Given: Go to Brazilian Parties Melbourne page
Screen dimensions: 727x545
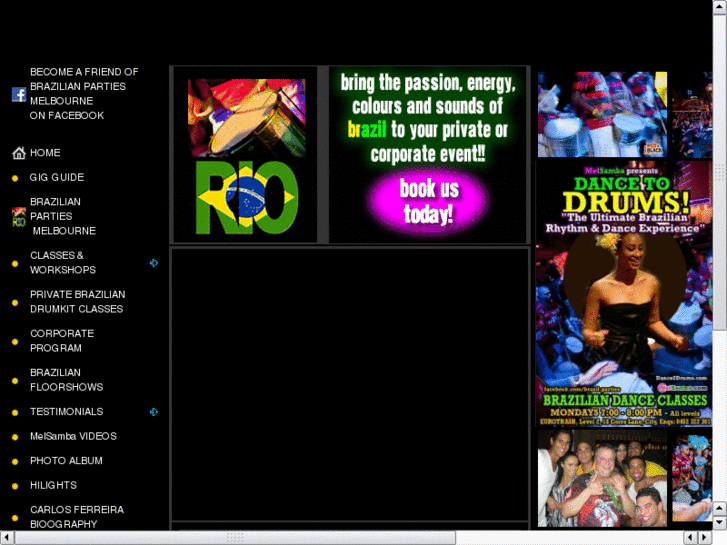Looking at the screenshot, I should coord(63,216).
